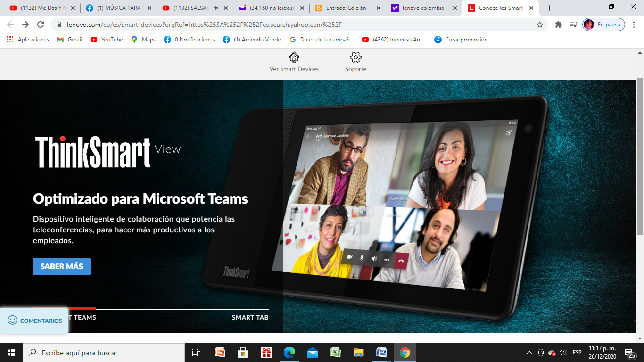This screenshot has height=362, width=644.
Task: Open Task View on the taskbar
Action: [x=197, y=353]
